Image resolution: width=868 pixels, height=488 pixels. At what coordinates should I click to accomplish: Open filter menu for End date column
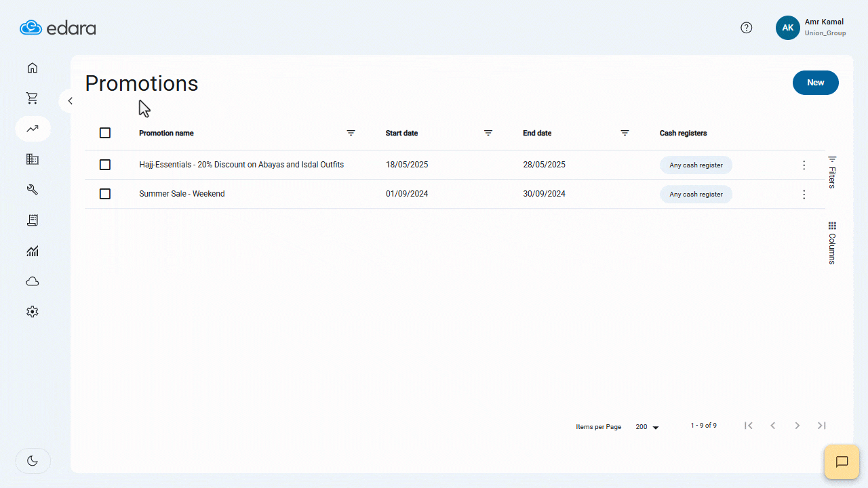pos(625,133)
